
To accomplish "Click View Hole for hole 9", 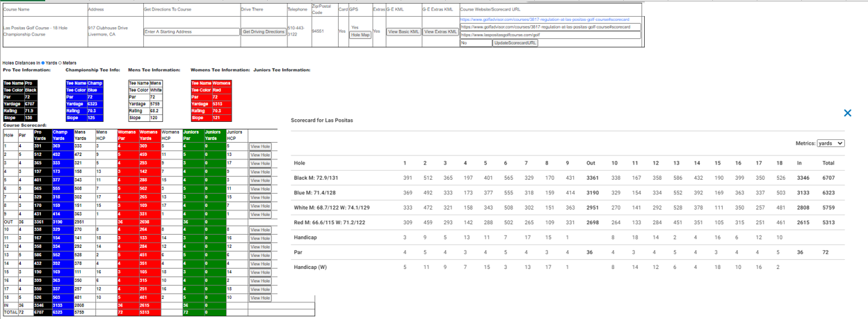I will point(260,214).
